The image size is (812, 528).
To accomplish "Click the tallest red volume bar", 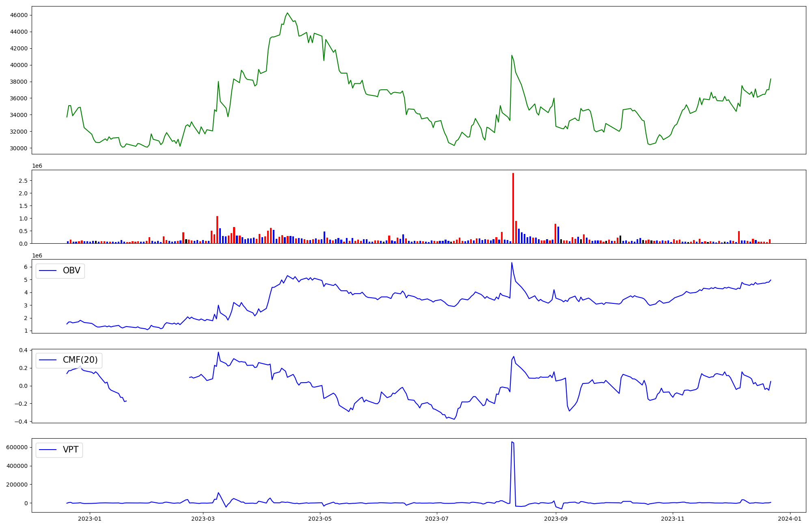I will coord(513,208).
